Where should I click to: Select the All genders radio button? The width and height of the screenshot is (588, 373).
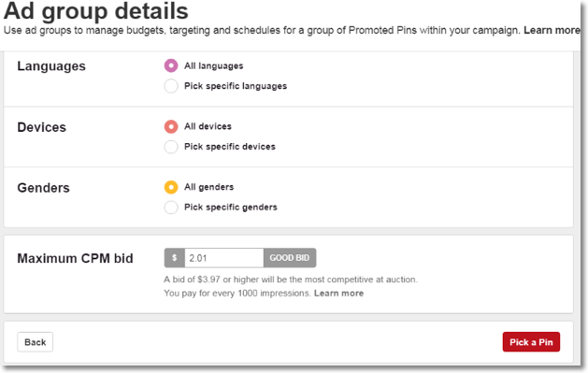tap(171, 187)
